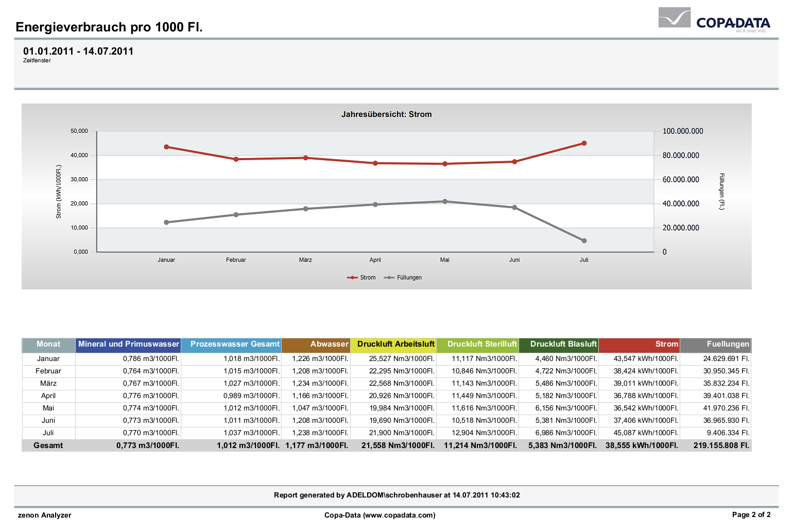794x532 pixels.
Task: Click the Mineral und Primuswasser header
Action: 128,345
